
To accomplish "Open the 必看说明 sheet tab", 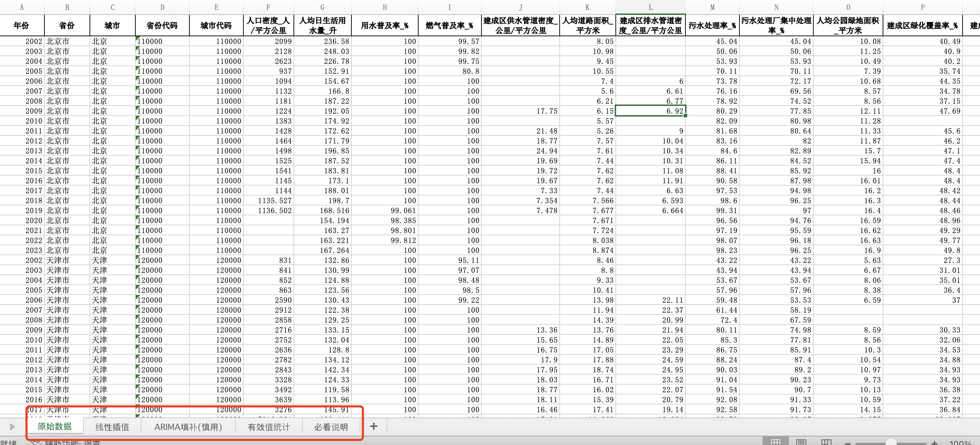I will (331, 427).
